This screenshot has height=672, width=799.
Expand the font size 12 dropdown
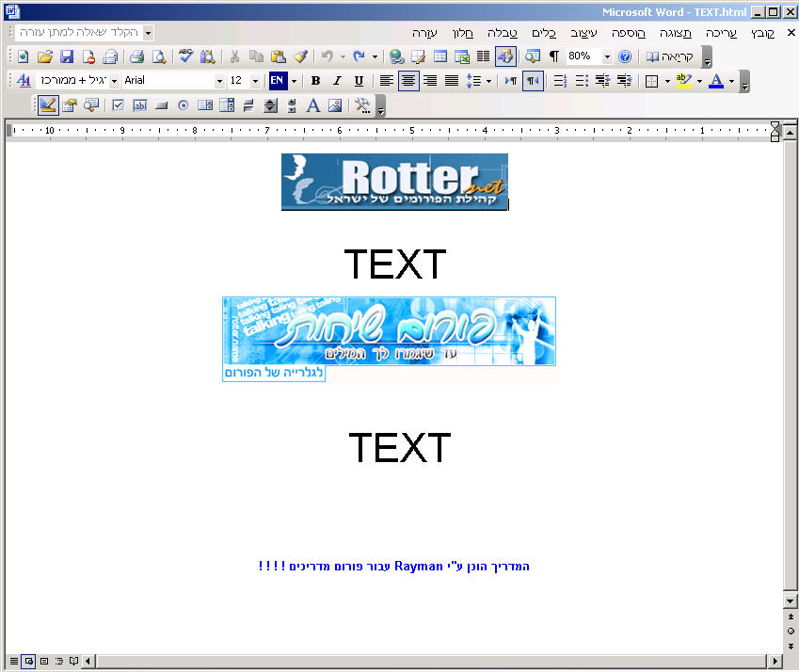click(255, 81)
